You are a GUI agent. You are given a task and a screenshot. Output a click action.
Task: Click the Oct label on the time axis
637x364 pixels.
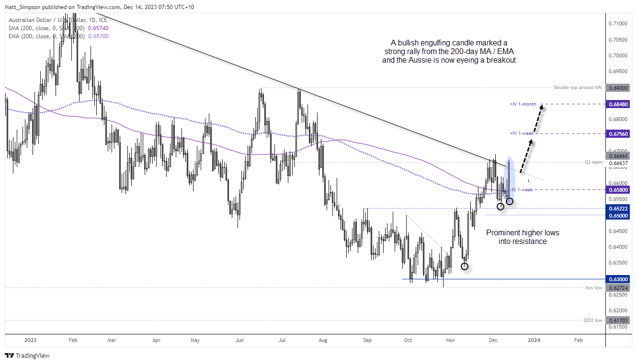pos(408,340)
